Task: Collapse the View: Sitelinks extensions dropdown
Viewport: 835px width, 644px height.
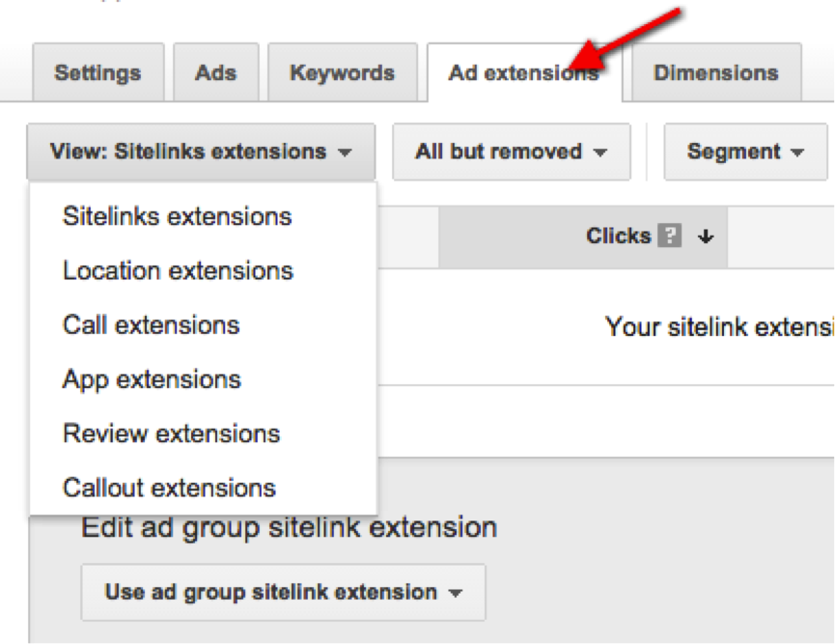Action: [201, 152]
